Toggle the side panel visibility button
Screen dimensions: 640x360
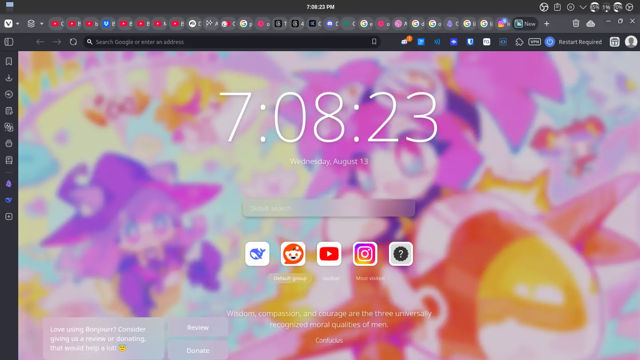9,42
